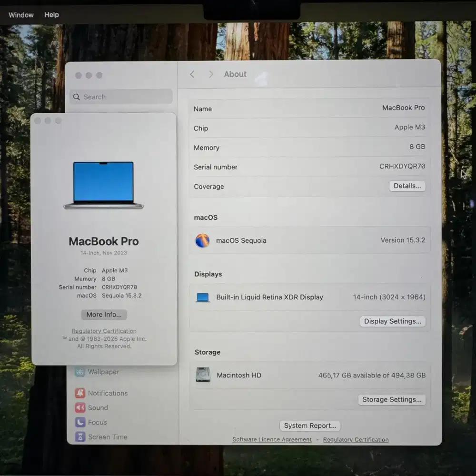Open Sound settings using the speaker icon
Screen dimensions: 476x476
[80, 407]
